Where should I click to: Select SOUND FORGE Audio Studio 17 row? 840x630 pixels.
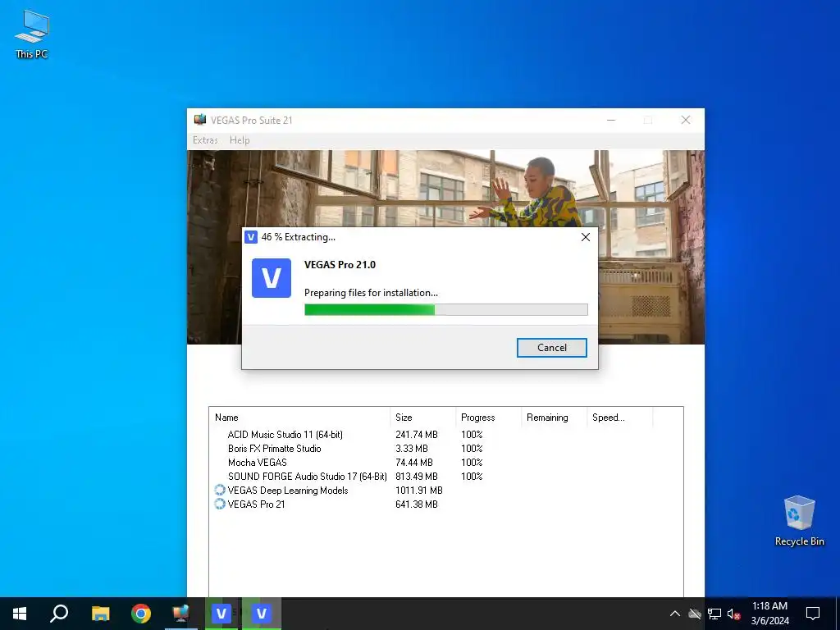click(445, 477)
